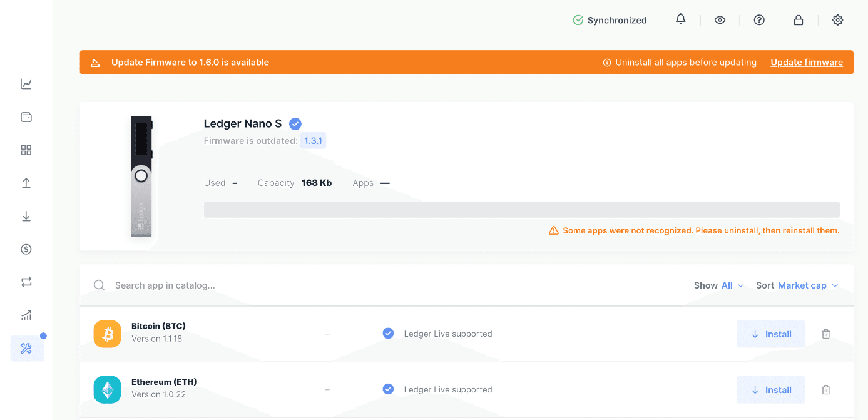The image size is (868, 420).
Task: Open the Portfolio chart icon in sidebar
Action: click(x=26, y=84)
